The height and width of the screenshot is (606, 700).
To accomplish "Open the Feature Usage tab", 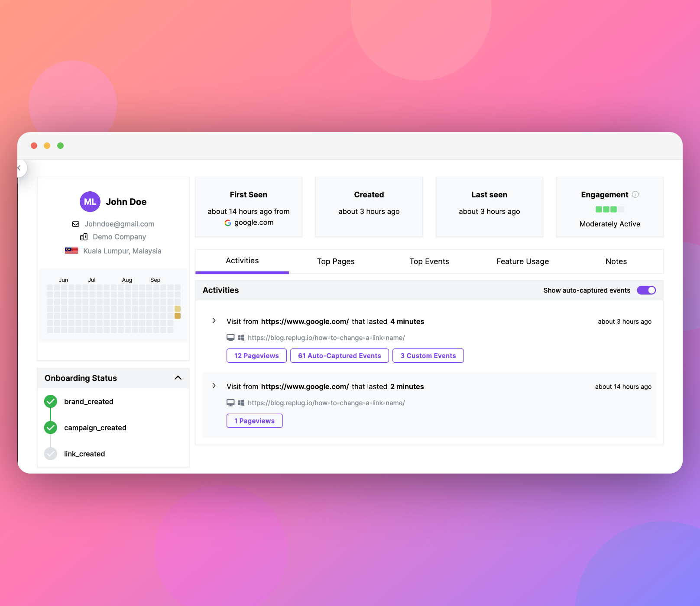I will pos(523,261).
